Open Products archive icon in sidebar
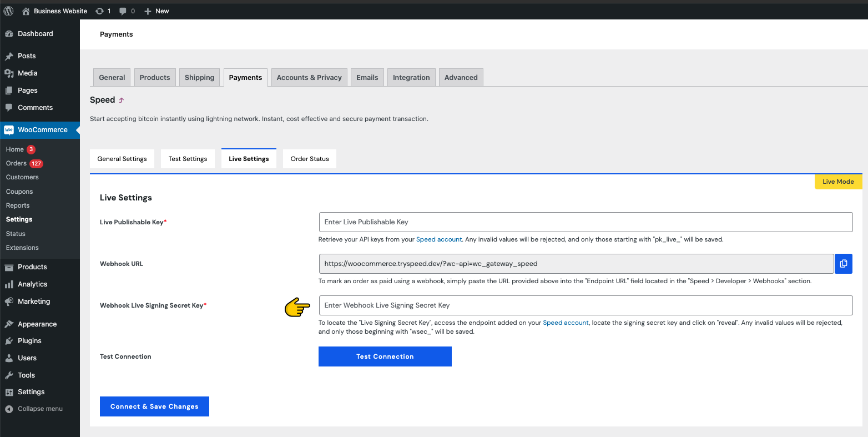868x437 pixels. 9,267
